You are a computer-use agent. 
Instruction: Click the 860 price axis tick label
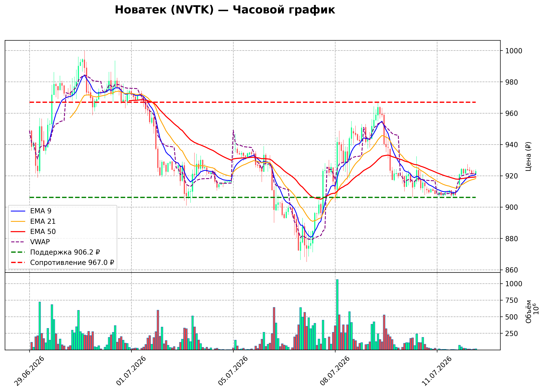tap(512, 270)
